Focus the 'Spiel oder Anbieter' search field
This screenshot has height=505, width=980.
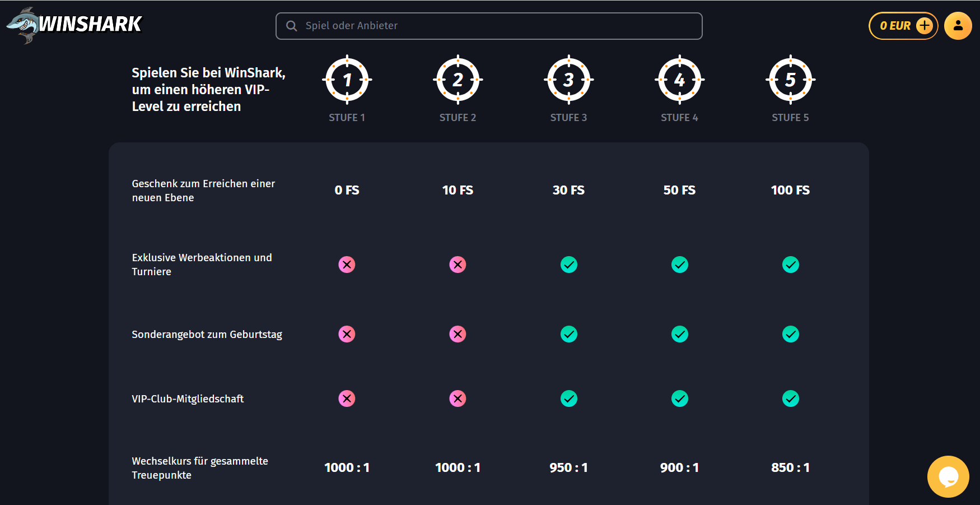click(489, 26)
